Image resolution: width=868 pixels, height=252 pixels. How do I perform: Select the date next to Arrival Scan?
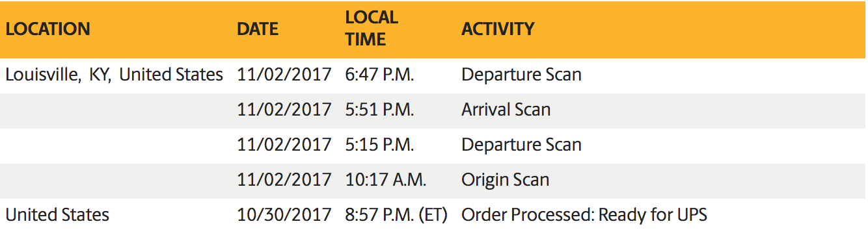[x=284, y=110]
